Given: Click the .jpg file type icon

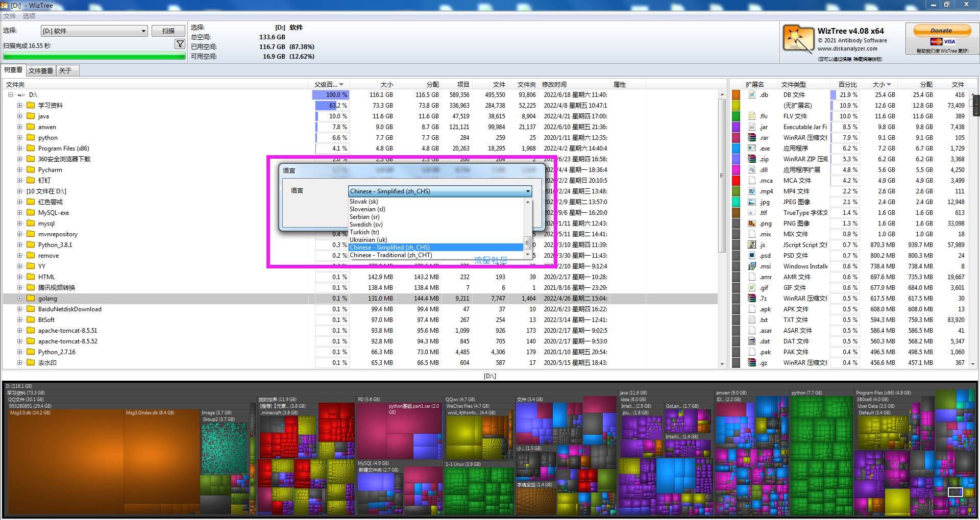Looking at the screenshot, I should click(x=752, y=202).
